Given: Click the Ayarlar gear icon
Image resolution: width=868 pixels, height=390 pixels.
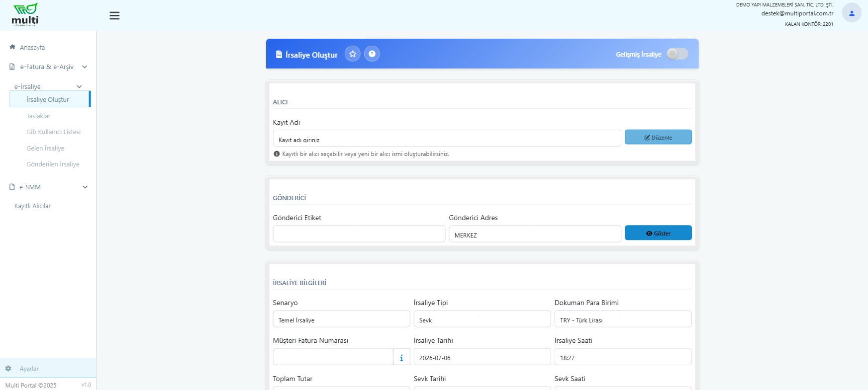Looking at the screenshot, I should click(8, 369).
